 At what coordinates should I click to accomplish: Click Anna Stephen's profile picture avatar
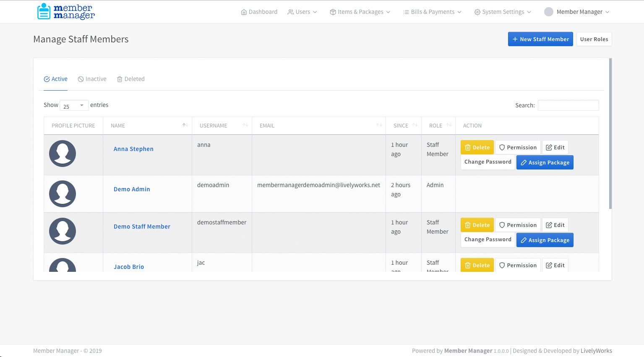pyautogui.click(x=63, y=154)
